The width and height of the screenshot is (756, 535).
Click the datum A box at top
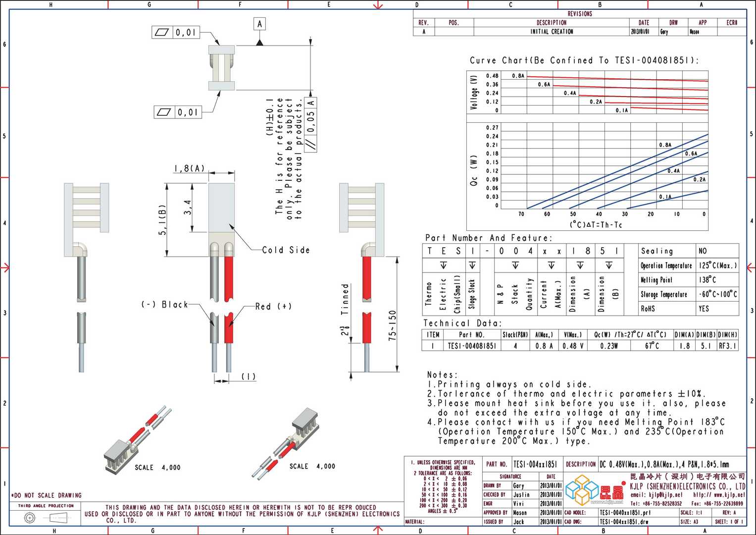[x=259, y=24]
